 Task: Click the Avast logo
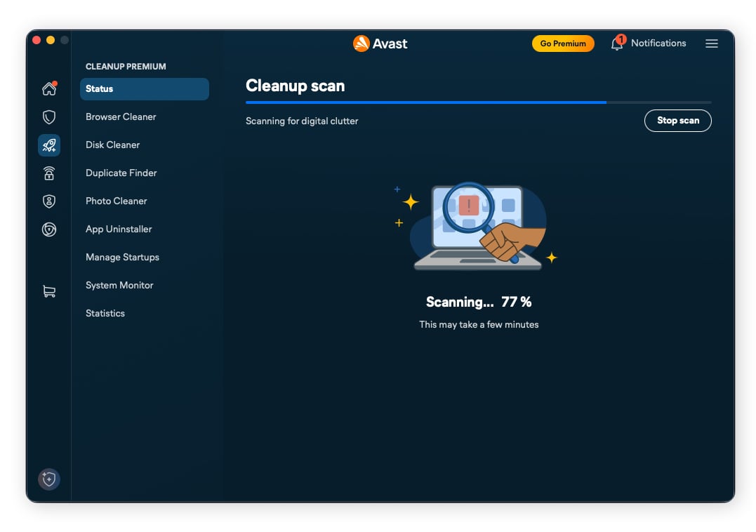point(380,44)
